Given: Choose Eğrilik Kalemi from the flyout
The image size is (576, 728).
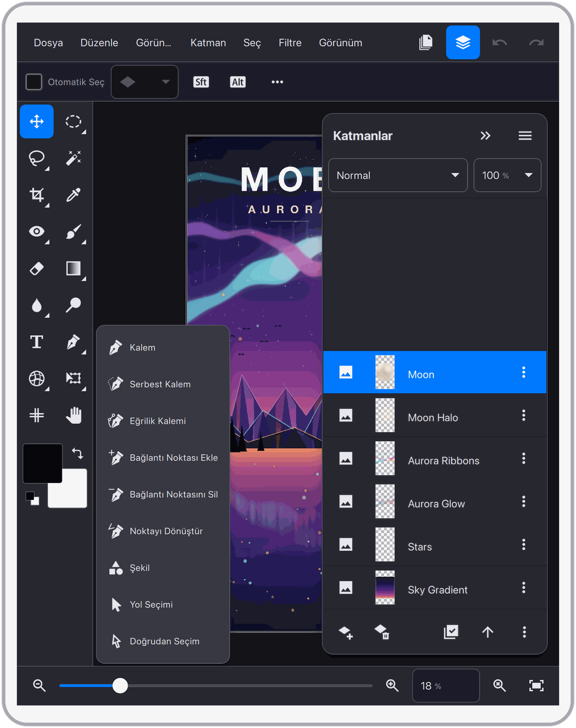Looking at the screenshot, I should (163, 421).
